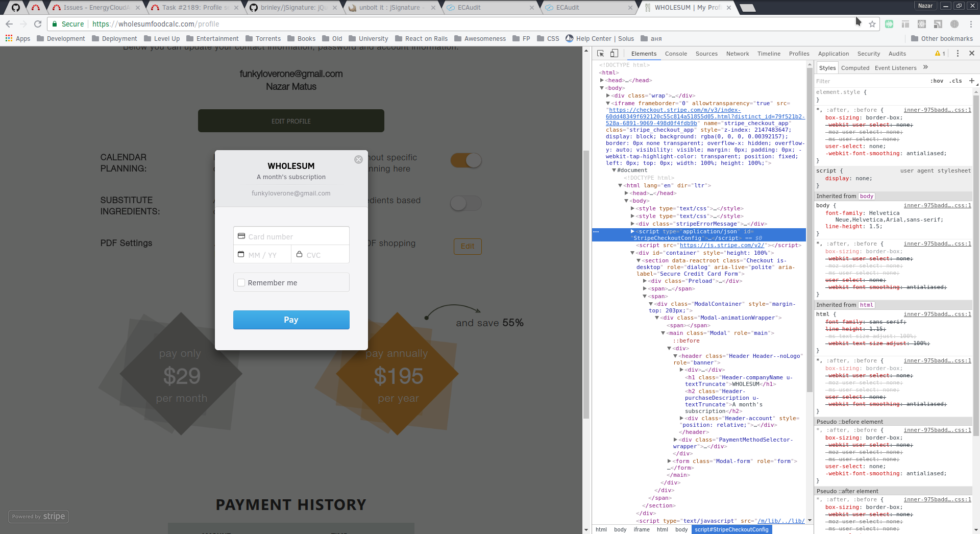This screenshot has height=534, width=980.
Task: Click the EDIT PROFILE button
Action: pos(291,121)
